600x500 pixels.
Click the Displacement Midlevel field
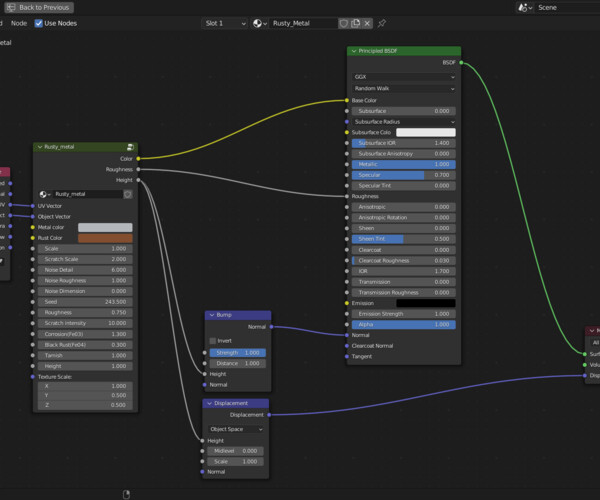pos(235,451)
